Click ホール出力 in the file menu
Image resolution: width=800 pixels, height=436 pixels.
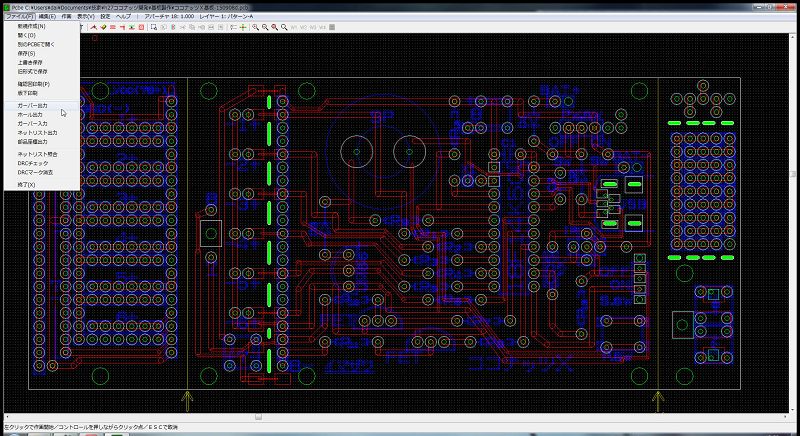(x=30, y=114)
